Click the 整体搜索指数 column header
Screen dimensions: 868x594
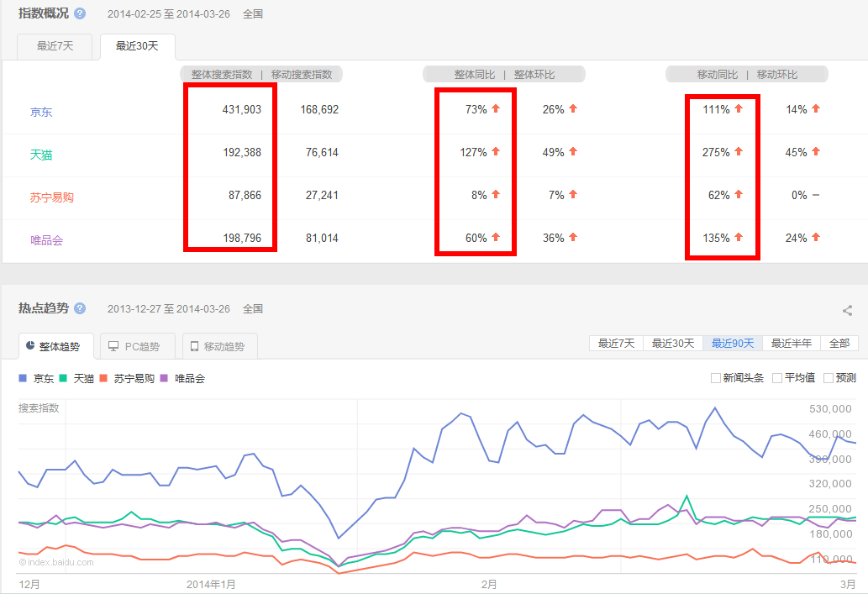222,75
